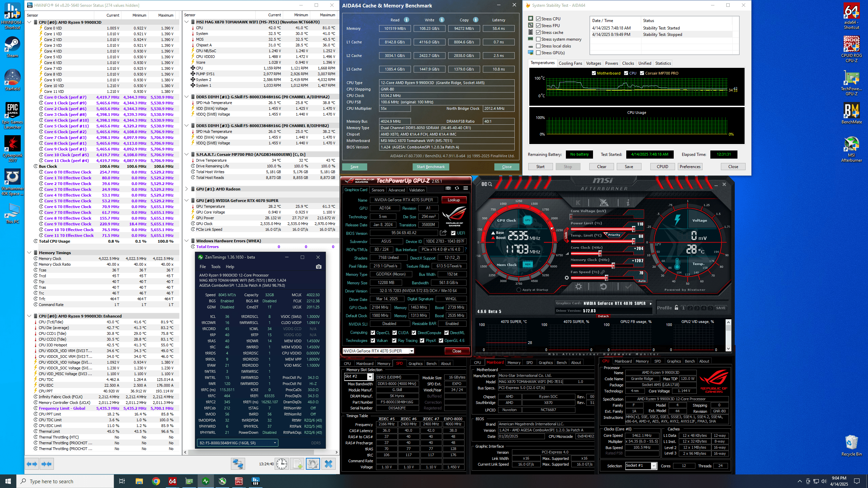
Task: Uncheck the Stress FPU checkbox
Action: pyautogui.click(x=538, y=26)
